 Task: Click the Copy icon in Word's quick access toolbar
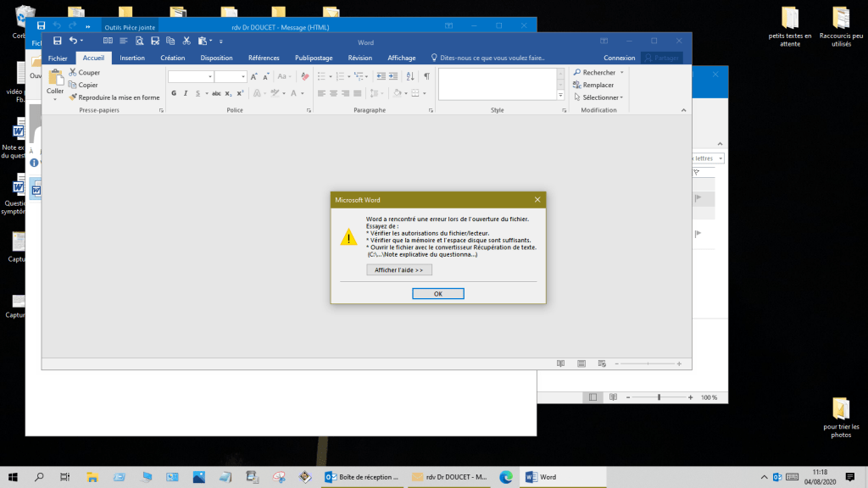pos(170,41)
